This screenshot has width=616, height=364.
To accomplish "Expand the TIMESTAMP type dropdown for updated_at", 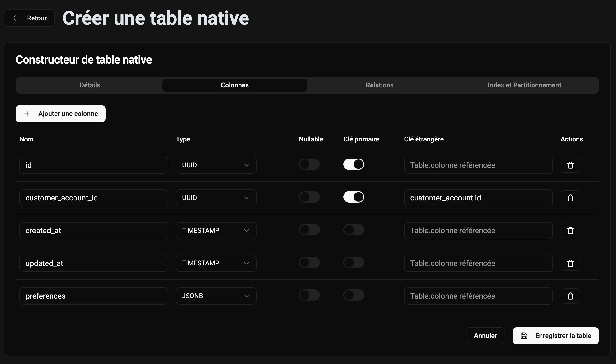I will tap(216, 263).
